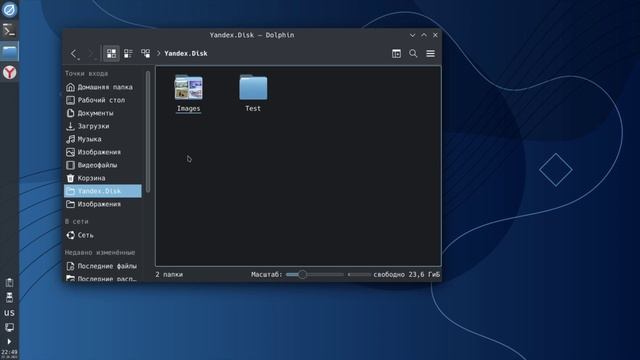Open Рабочий стол in Places

coord(103,100)
